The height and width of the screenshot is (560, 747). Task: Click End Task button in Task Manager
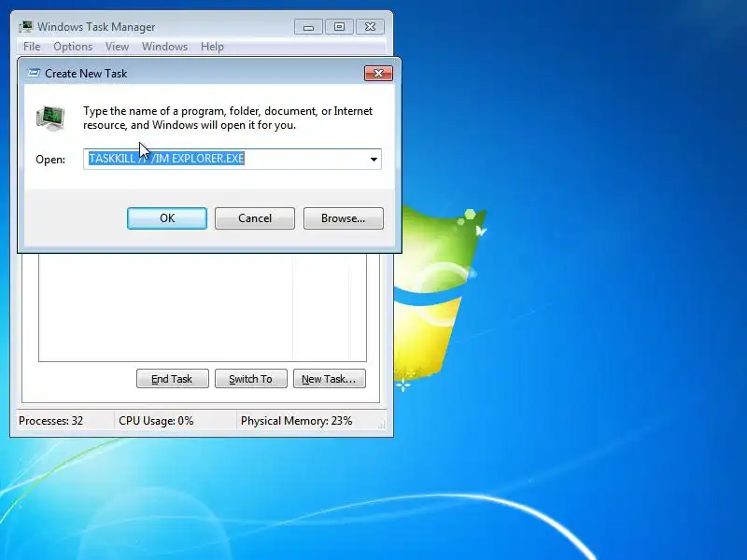173,379
